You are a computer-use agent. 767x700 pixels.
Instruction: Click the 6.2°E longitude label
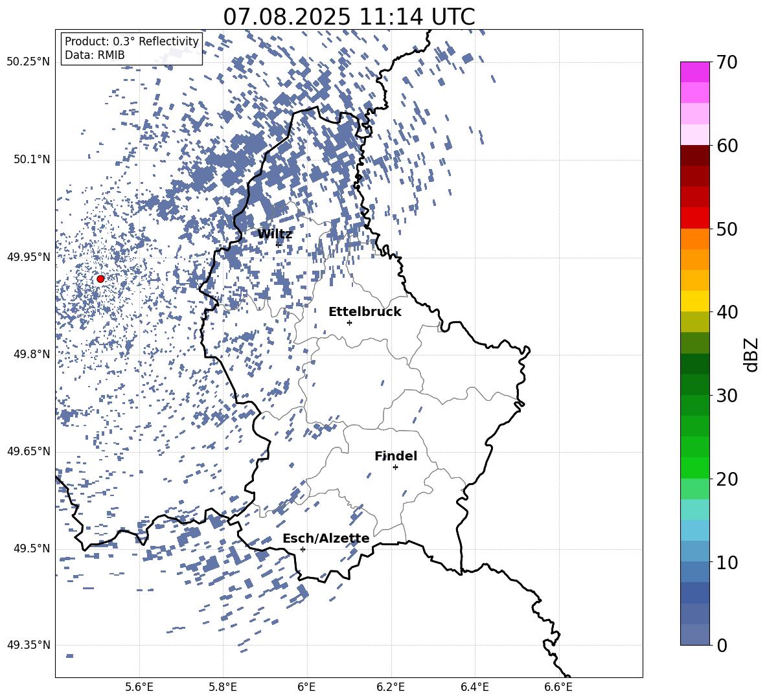click(x=391, y=688)
